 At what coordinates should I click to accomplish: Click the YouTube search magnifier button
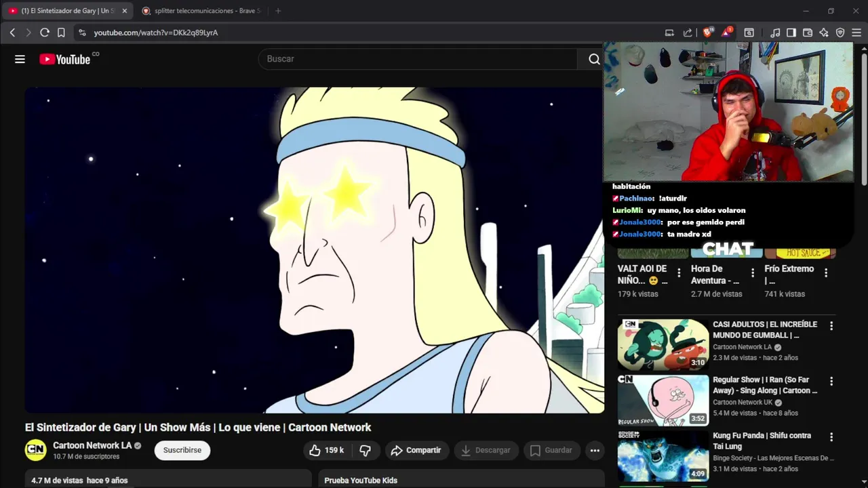click(594, 59)
